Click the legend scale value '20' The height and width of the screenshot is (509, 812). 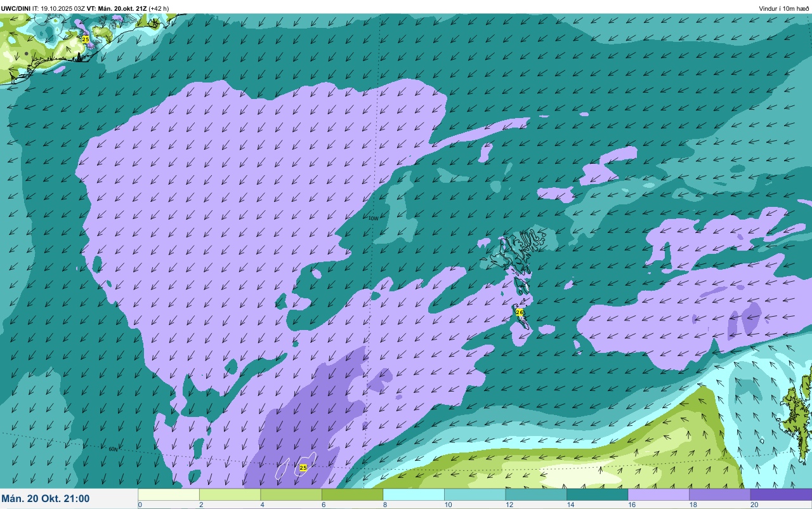754,505
